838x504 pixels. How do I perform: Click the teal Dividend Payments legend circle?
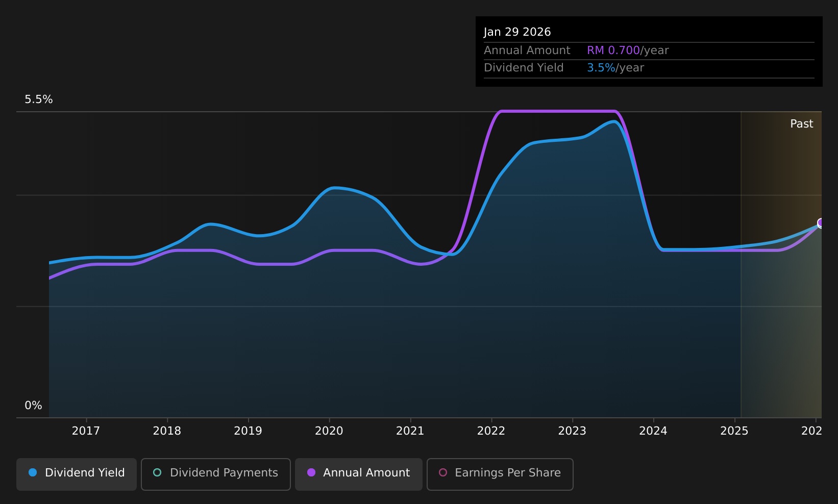point(157,472)
